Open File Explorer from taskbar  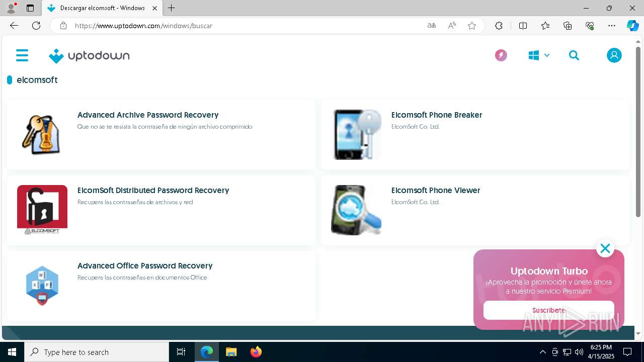coord(231,352)
